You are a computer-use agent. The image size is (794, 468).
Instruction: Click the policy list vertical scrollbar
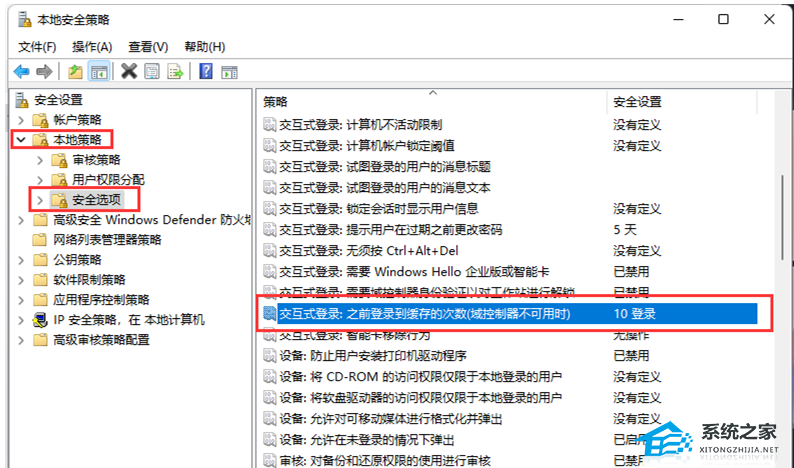coord(783,218)
